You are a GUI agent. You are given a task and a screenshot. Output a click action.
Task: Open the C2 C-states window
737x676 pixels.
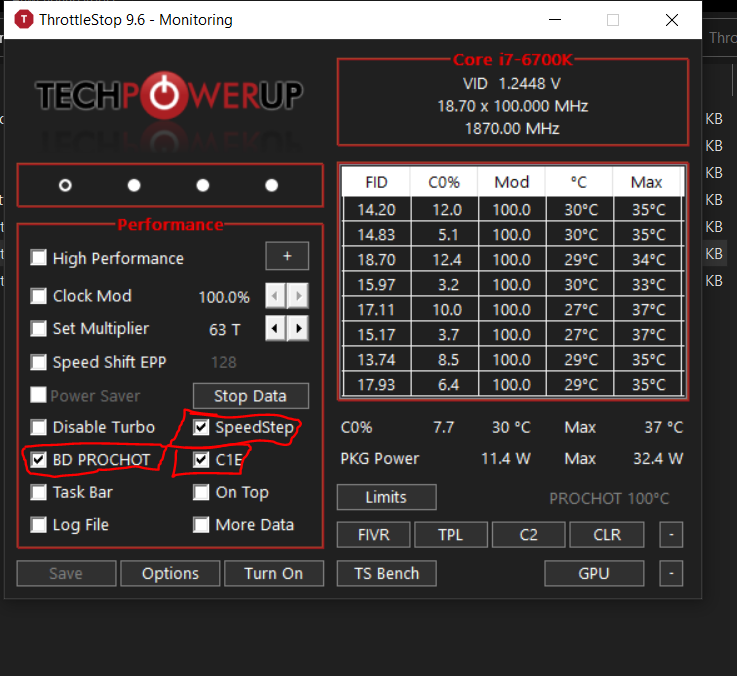click(528, 535)
